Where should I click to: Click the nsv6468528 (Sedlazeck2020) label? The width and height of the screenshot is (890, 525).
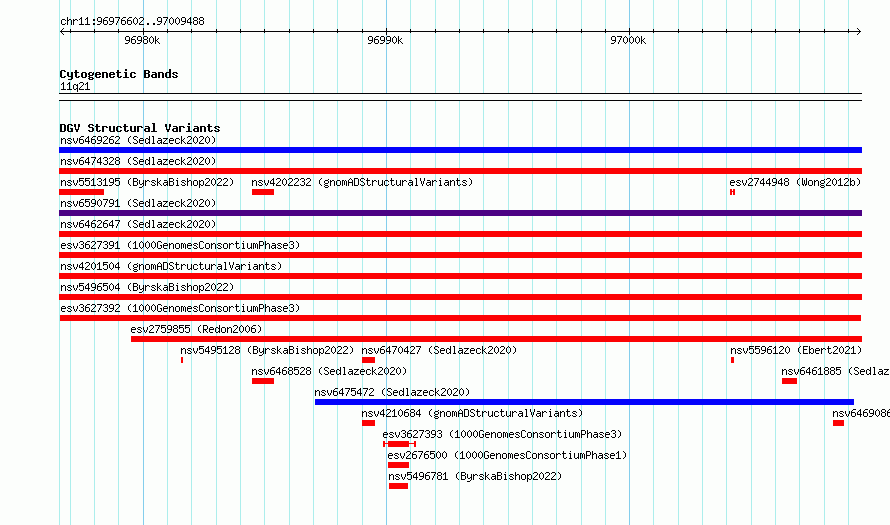pos(329,371)
